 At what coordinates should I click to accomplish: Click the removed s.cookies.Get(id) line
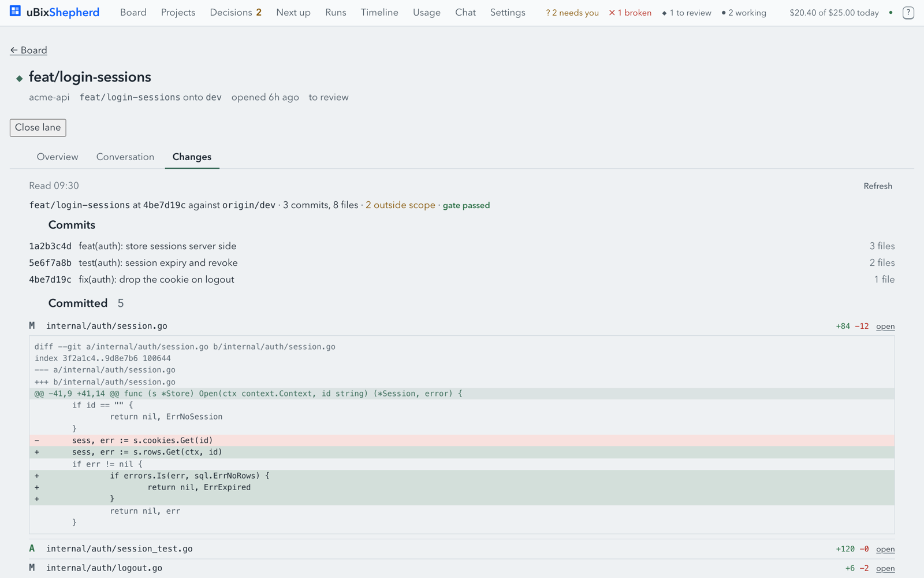pos(462,440)
